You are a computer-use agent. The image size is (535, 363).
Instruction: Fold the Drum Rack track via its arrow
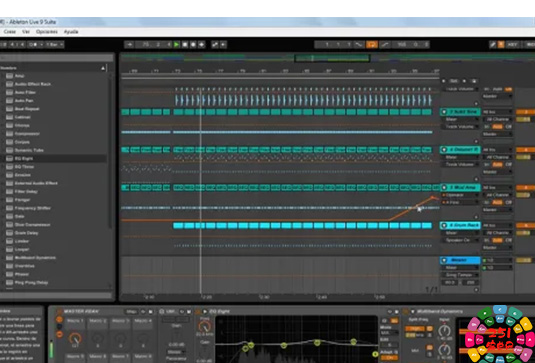[444, 226]
